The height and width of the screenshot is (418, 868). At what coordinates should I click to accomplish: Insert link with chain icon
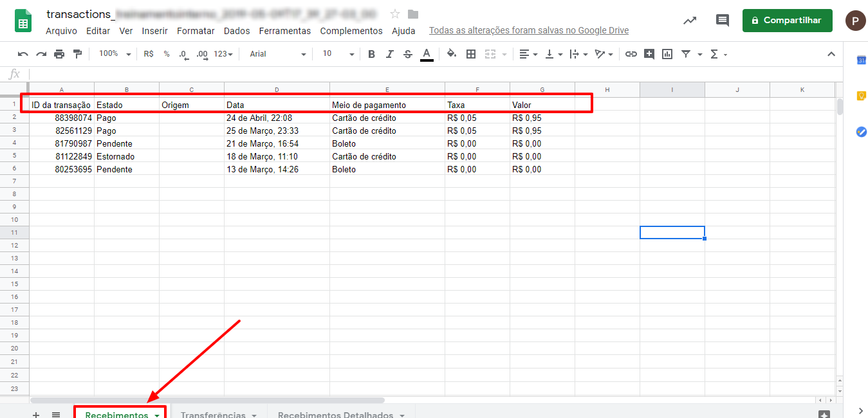631,54
